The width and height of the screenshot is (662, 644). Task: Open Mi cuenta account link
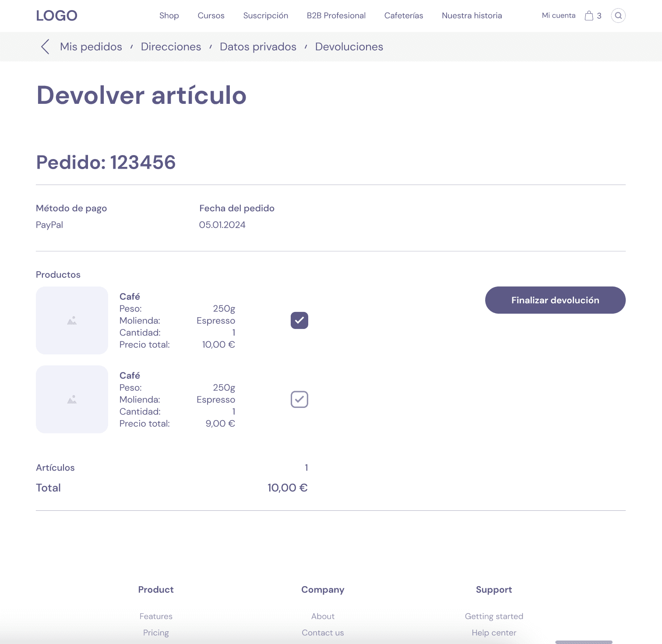tap(559, 15)
